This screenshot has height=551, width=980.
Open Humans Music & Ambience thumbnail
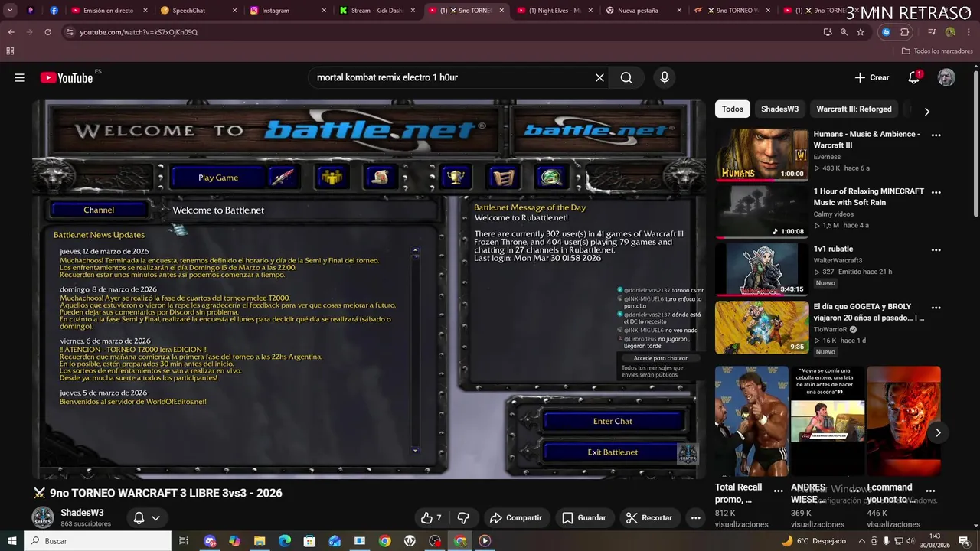(762, 154)
